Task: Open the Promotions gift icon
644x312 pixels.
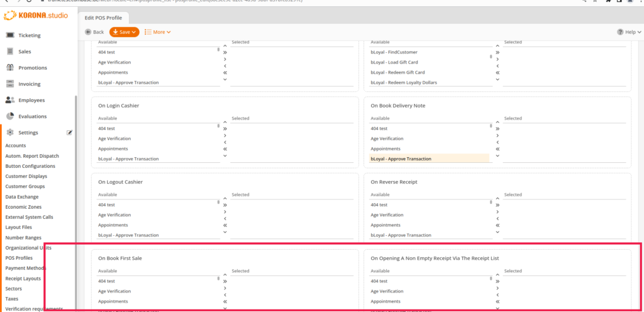Action: pos(10,68)
